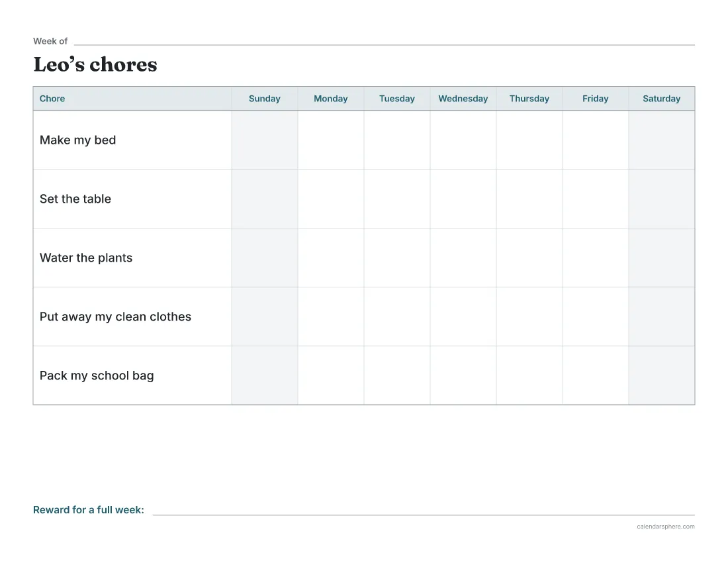728x563 pixels.
Task: Click the "Thursday" column header
Action: (529, 99)
